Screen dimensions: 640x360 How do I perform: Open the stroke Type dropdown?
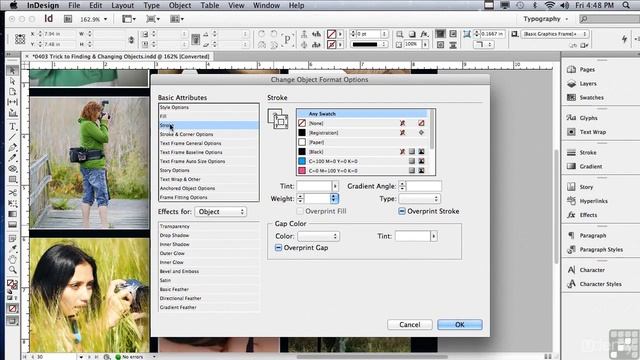pyautogui.click(x=419, y=199)
